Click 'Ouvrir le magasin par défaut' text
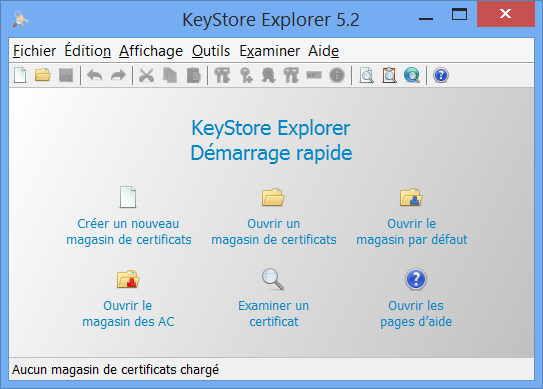The width and height of the screenshot is (543, 389). point(412,231)
